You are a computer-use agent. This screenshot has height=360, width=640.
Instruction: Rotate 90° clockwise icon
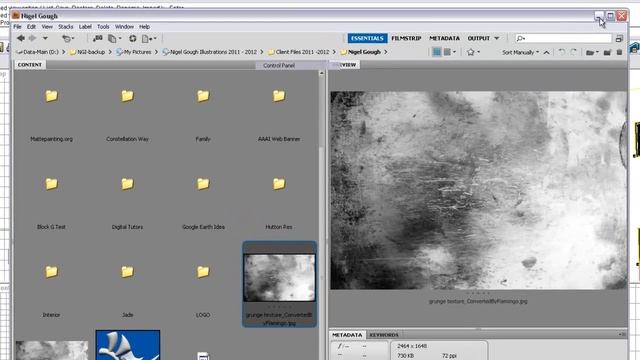(x=573, y=52)
